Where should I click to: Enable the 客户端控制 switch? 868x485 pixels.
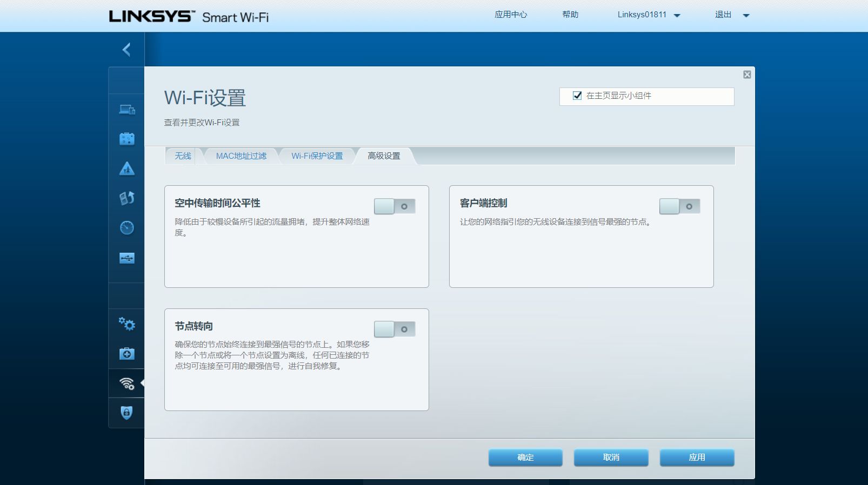point(679,206)
